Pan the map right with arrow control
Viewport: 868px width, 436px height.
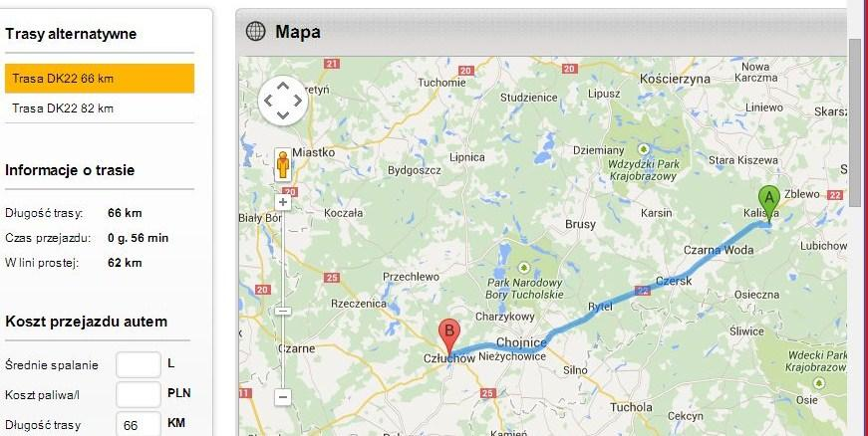pyautogui.click(x=298, y=101)
